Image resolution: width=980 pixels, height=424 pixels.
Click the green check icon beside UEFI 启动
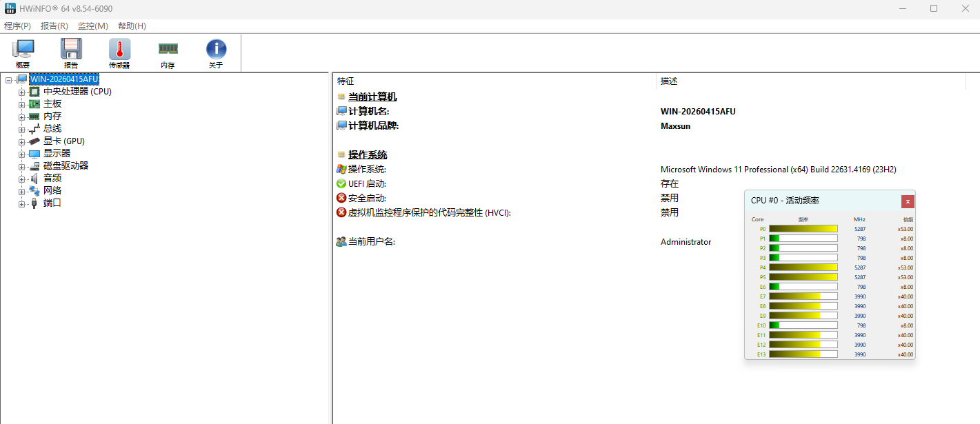pyautogui.click(x=341, y=183)
